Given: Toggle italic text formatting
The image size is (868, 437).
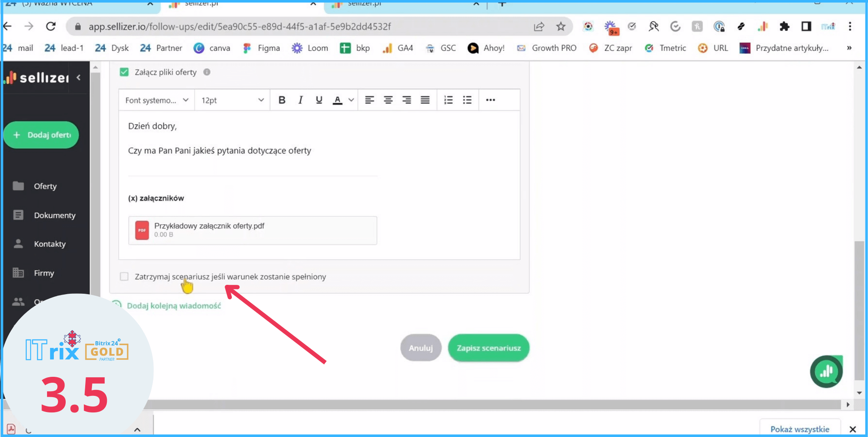Looking at the screenshot, I should point(300,100).
